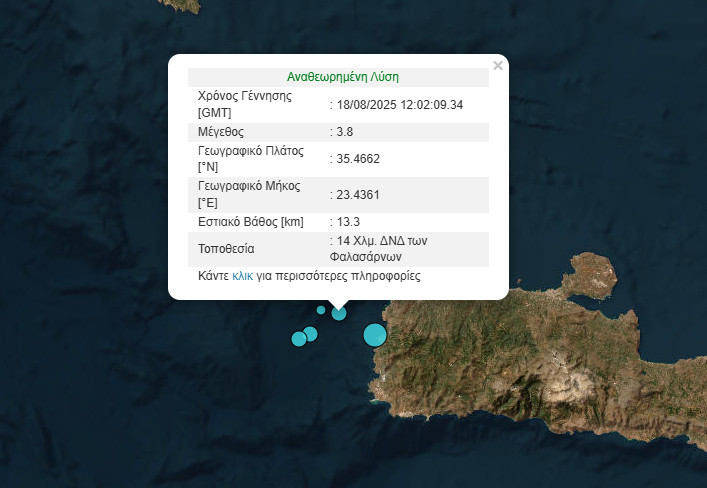Click the Εστιακό Βάθος [km] label
The height and width of the screenshot is (488, 707).
(251, 221)
